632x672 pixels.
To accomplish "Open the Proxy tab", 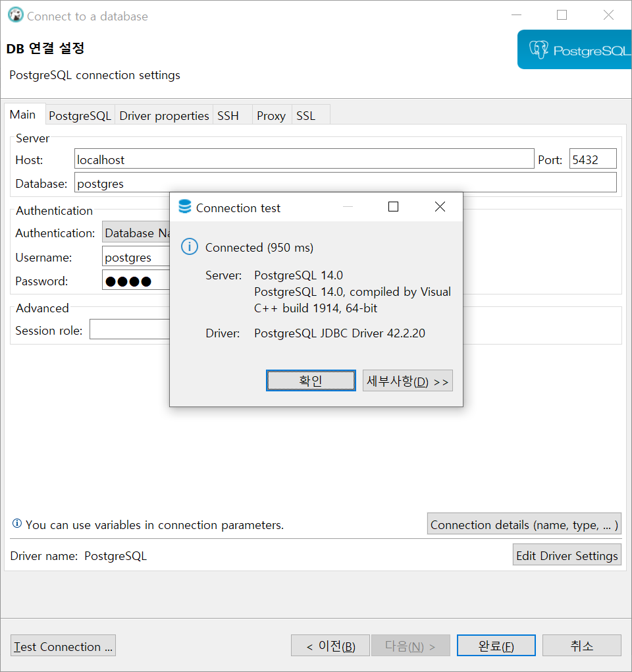I will (x=271, y=116).
